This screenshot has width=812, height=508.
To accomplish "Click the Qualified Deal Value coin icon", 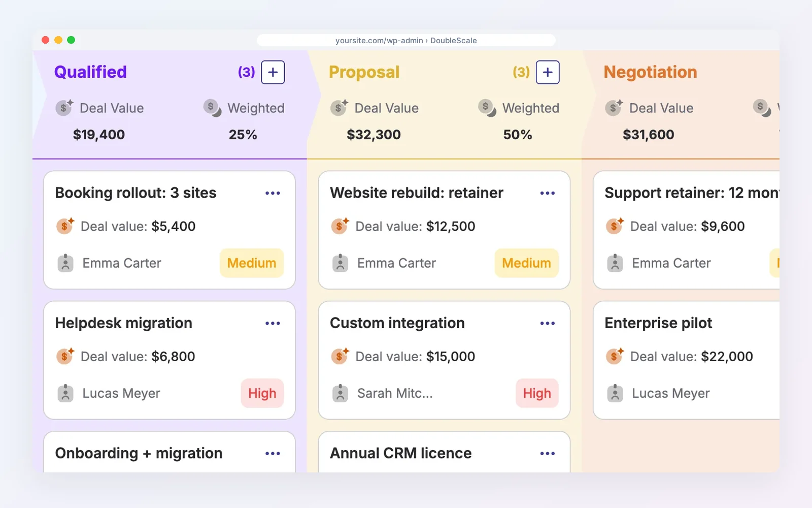I will click(x=64, y=108).
